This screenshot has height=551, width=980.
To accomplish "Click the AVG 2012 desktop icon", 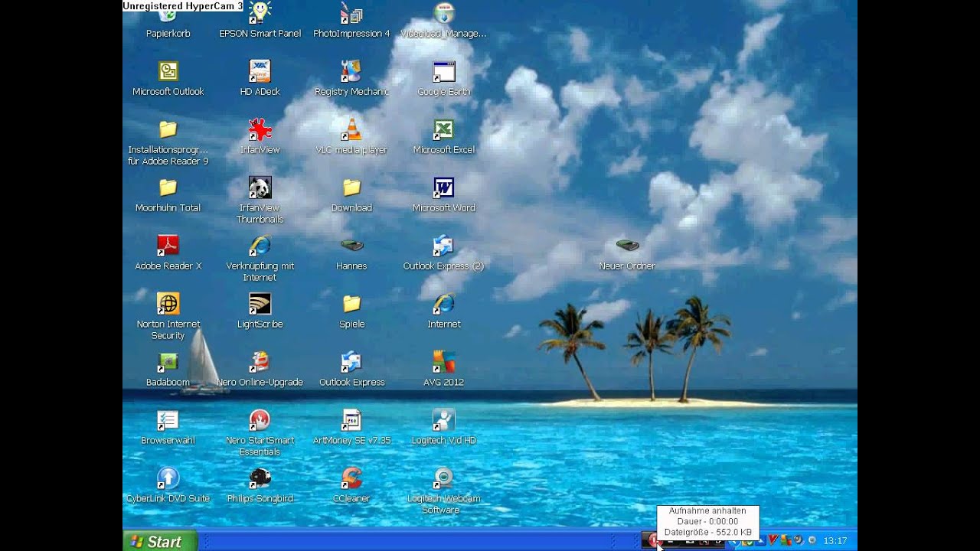I will point(443,362).
